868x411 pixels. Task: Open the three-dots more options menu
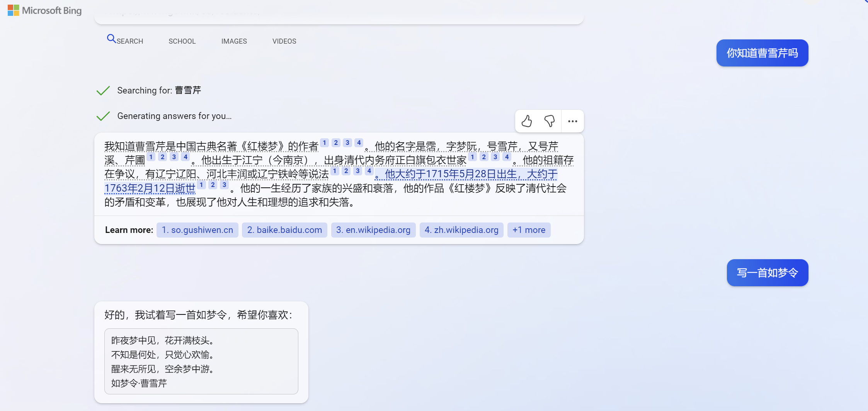(x=573, y=121)
